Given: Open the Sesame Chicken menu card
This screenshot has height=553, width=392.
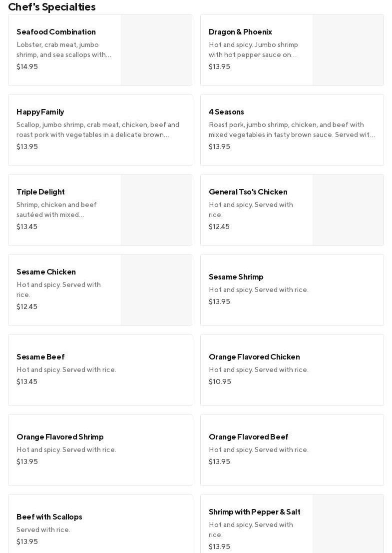Looking at the screenshot, I should [x=65, y=289].
